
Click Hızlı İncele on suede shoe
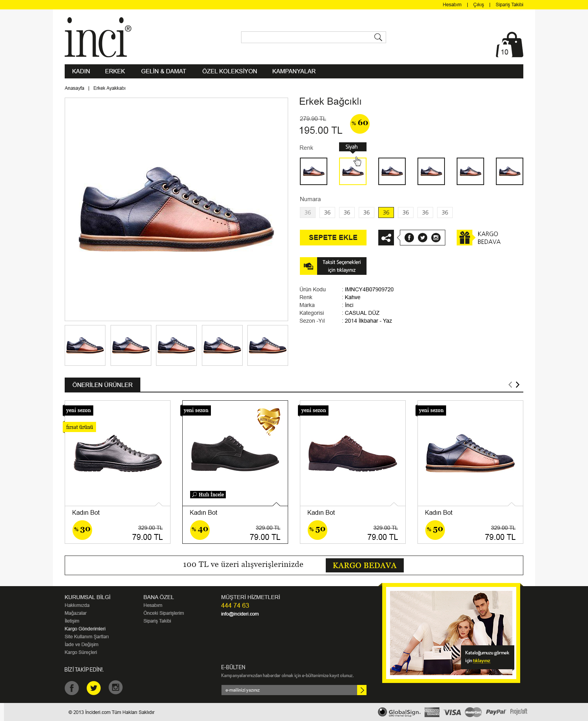[x=208, y=495]
